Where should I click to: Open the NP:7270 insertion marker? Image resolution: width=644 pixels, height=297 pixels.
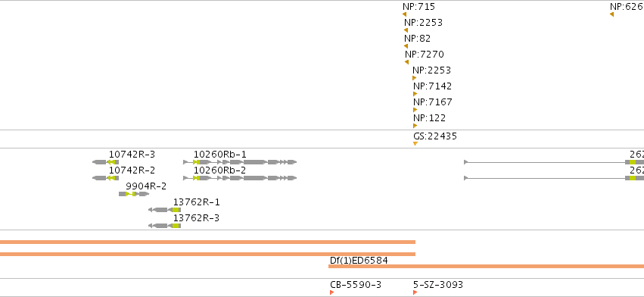(x=406, y=62)
